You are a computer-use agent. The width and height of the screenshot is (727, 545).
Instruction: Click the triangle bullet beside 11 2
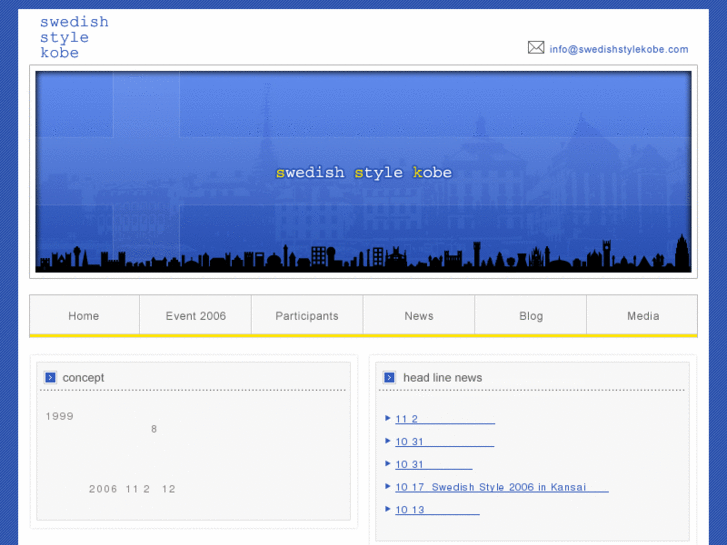(x=388, y=418)
